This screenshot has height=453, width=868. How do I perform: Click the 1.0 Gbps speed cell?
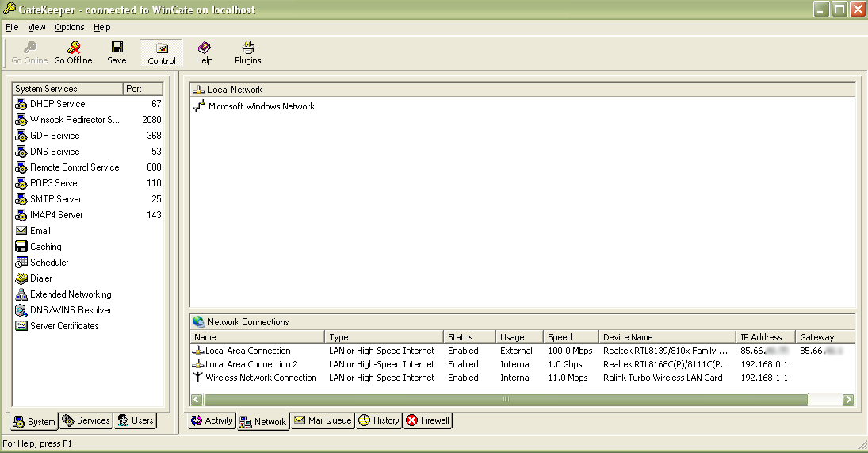[x=565, y=364]
